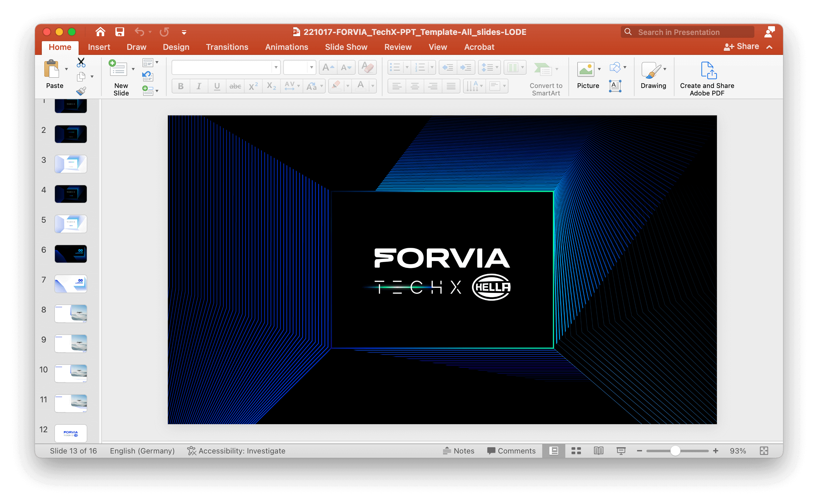Viewport: 818px width, 504px height.
Task: Justify the text
Action: point(451,86)
